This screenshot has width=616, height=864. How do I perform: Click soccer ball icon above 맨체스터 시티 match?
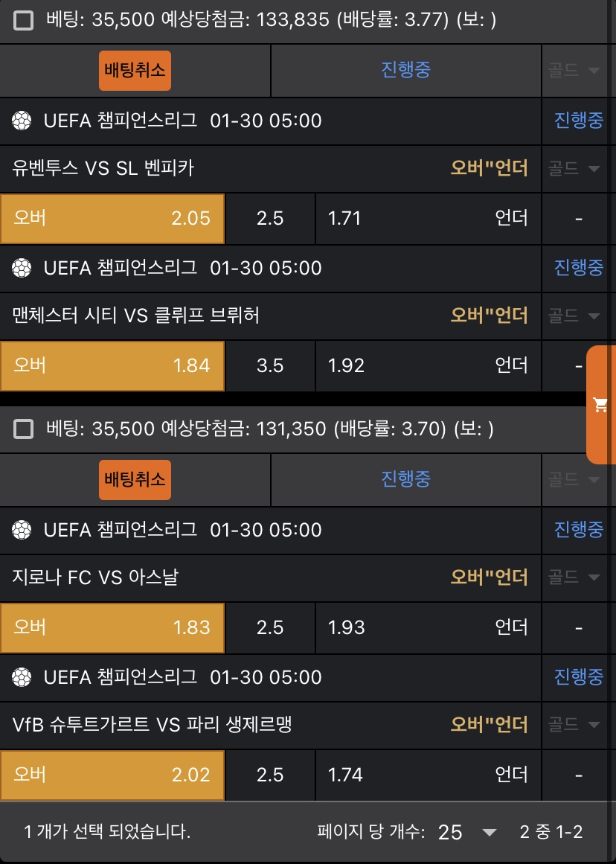click(x=22, y=268)
